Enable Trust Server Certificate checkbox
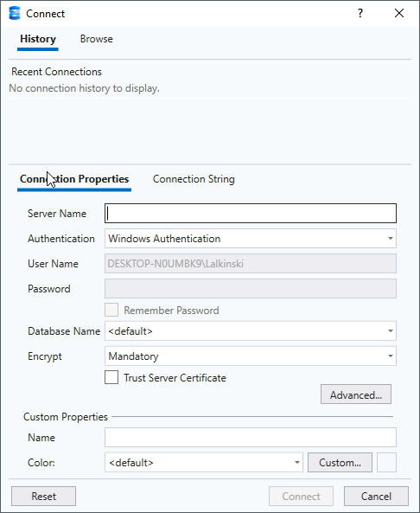This screenshot has width=420, height=513. pyautogui.click(x=111, y=377)
